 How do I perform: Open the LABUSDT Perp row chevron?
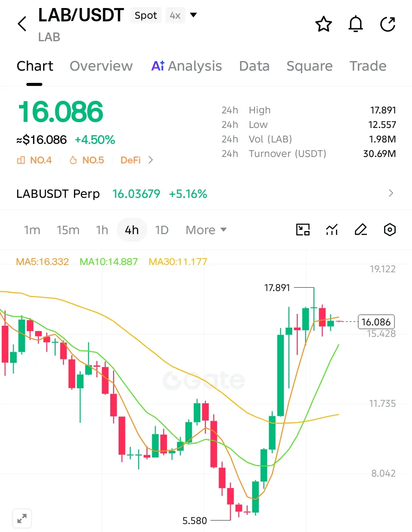click(x=391, y=193)
